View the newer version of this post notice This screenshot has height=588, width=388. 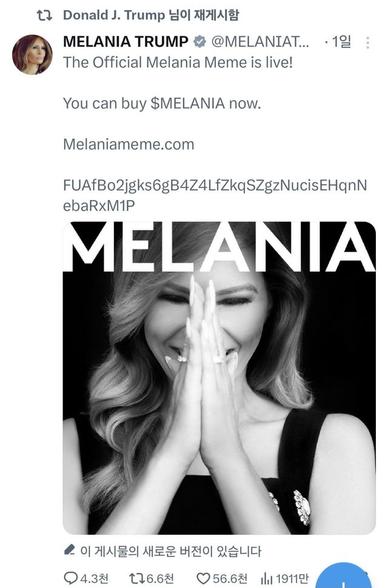[x=170, y=551]
